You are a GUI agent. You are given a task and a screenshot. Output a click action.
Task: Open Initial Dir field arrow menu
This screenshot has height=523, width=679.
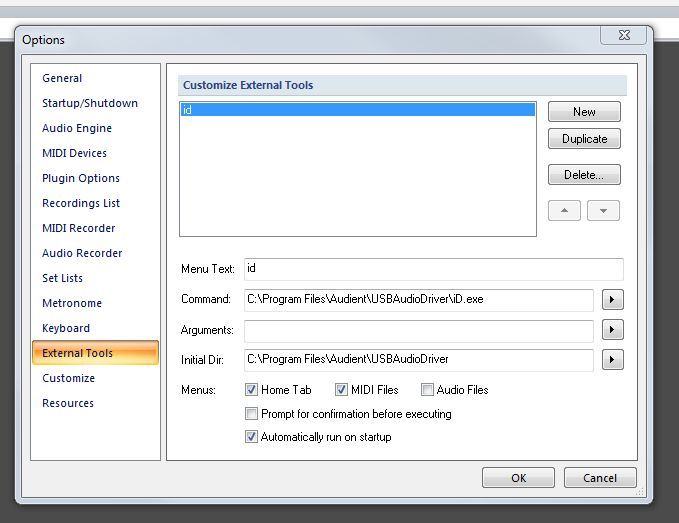pos(612,359)
